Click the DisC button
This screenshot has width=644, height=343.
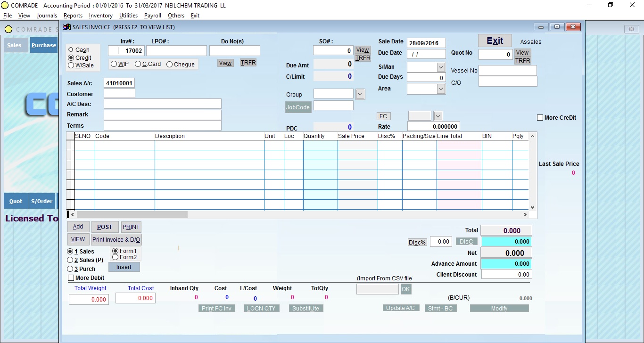tap(467, 242)
